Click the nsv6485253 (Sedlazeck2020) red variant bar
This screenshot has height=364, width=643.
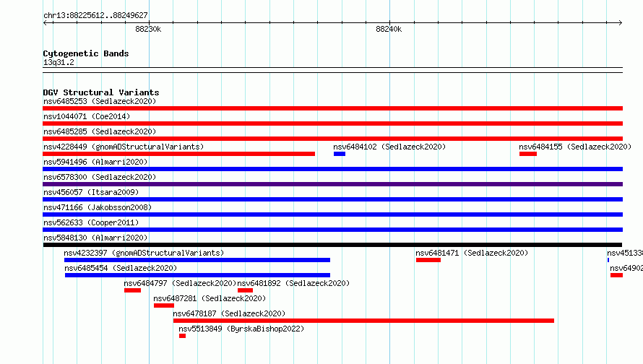click(332, 108)
